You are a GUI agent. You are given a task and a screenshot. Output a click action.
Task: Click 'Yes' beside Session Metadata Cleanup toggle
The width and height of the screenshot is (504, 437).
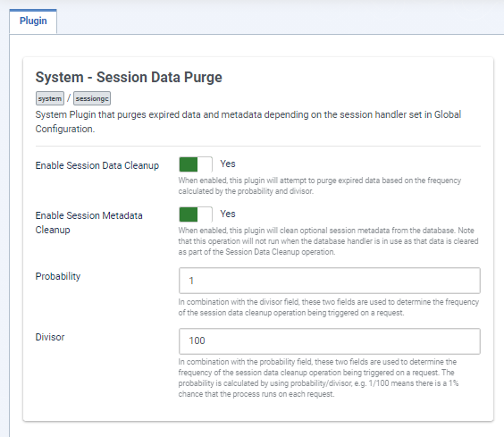click(228, 214)
